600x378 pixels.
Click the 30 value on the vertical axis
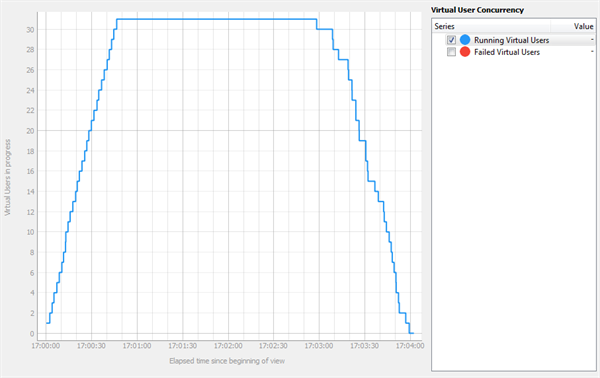30,30
